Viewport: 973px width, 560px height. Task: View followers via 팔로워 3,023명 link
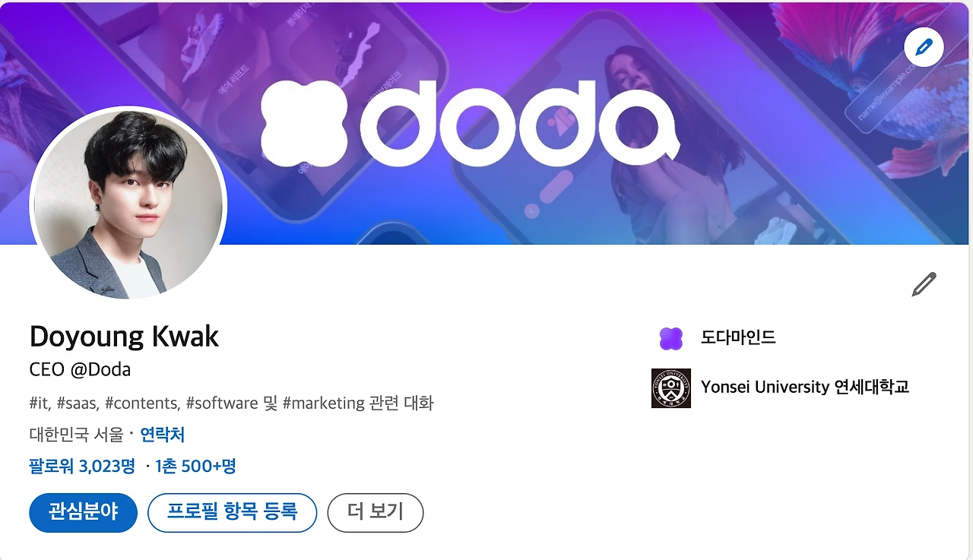[82, 466]
